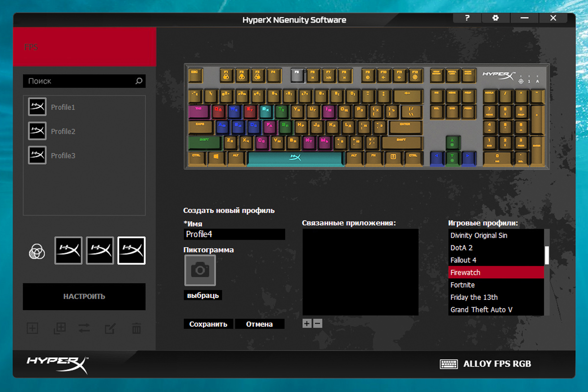Click the keyboard icon beside ALLOY FPS RGB
Screen dimensions: 588x392
[x=449, y=364]
